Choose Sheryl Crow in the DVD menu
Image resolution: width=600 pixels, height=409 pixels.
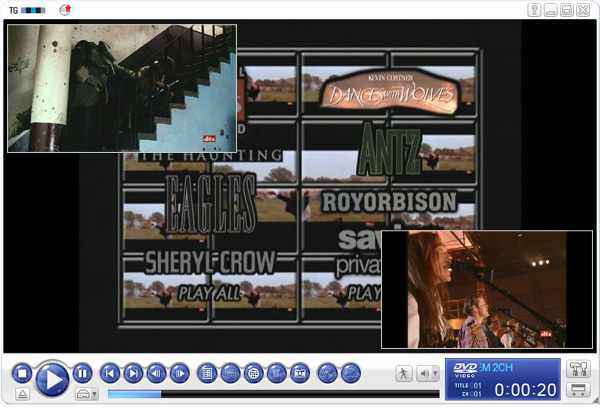tap(210, 262)
